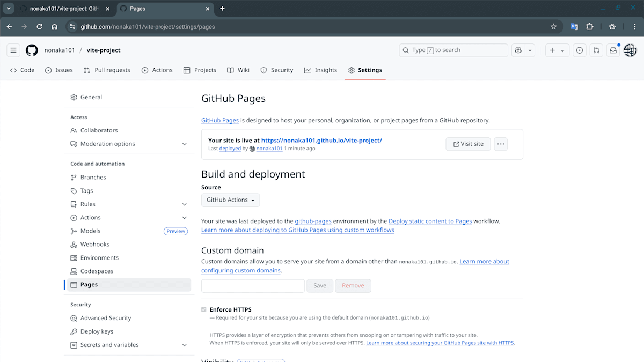Click the browser back arrow
The height and width of the screenshot is (362, 644).
(9, 27)
